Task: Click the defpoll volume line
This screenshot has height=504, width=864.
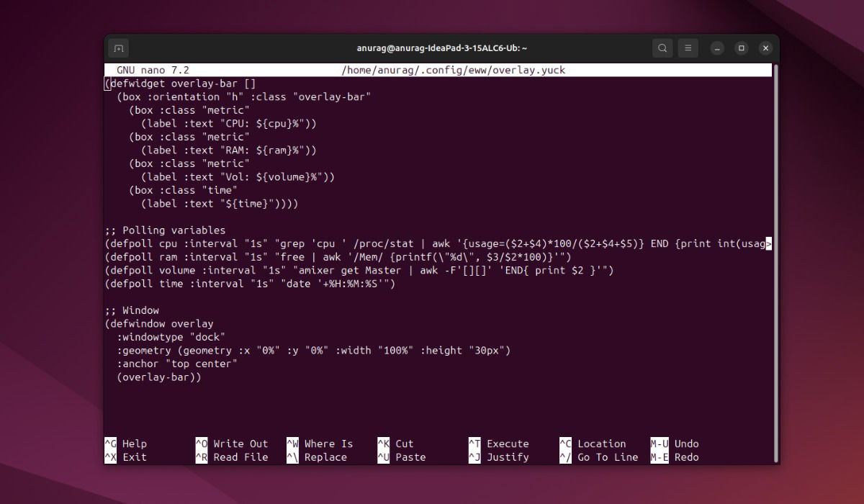Action: [359, 271]
